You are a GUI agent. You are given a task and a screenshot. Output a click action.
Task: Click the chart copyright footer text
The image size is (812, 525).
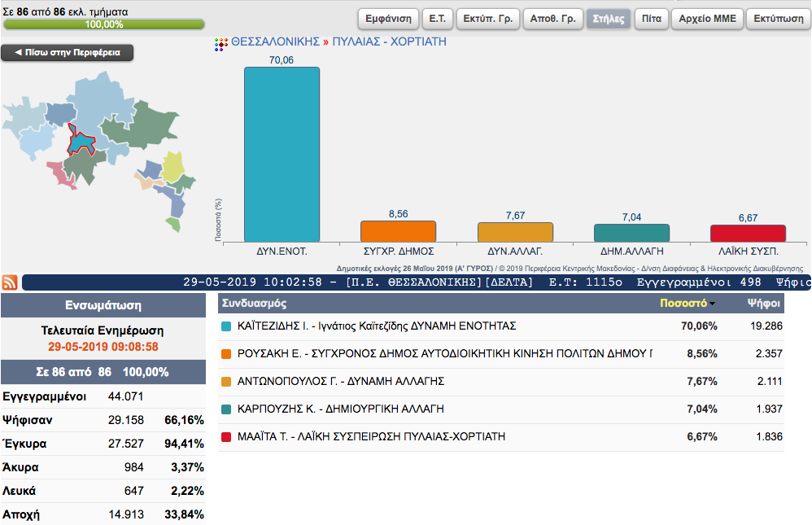pyautogui.click(x=570, y=269)
